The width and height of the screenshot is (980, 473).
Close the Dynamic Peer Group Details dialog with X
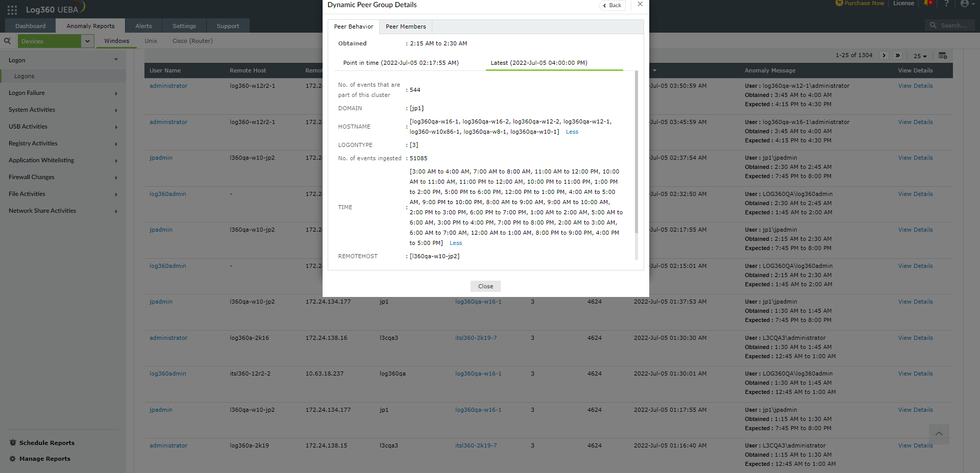(640, 4)
